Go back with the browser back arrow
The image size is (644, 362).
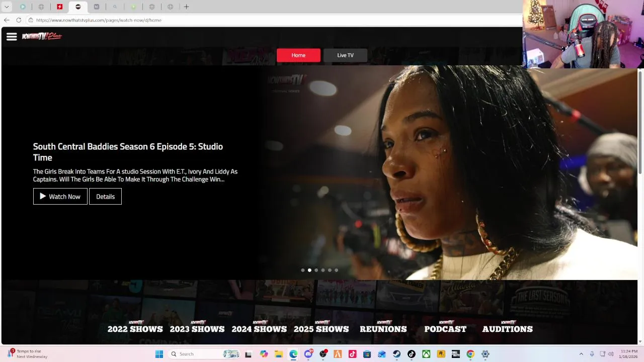click(7, 20)
